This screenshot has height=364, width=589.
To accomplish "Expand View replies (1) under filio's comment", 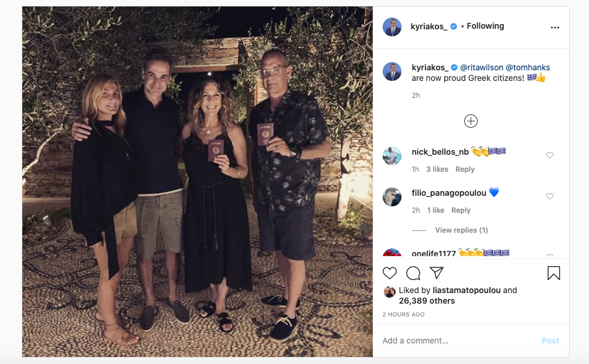I will (x=461, y=230).
